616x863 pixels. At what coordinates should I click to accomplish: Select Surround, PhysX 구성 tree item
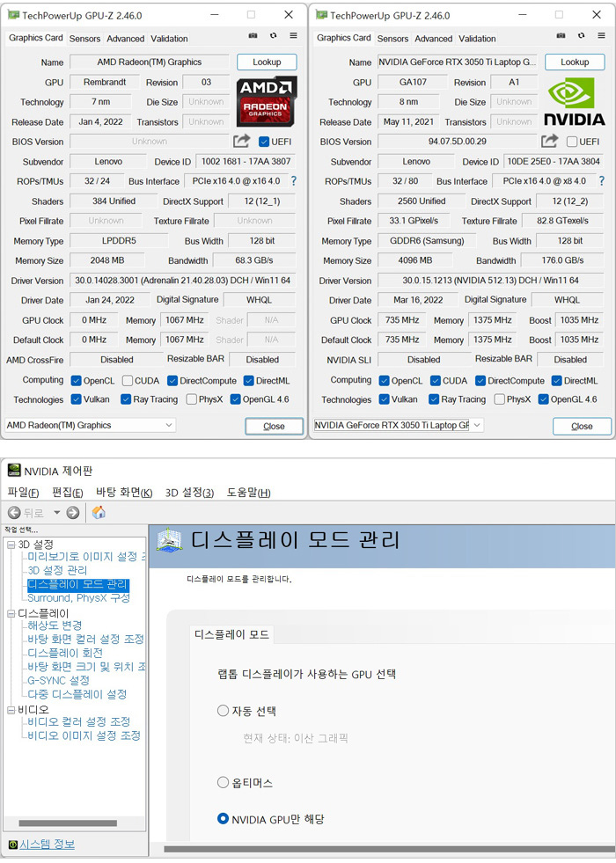pyautogui.click(x=78, y=597)
